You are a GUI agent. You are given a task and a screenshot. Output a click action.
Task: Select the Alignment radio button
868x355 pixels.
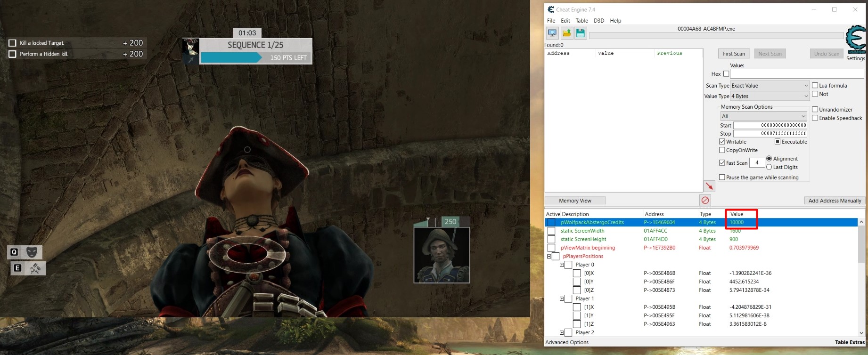point(769,159)
